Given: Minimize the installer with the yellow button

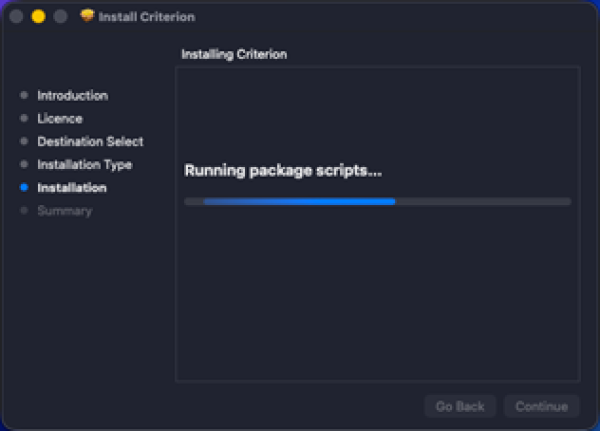Looking at the screenshot, I should [x=39, y=17].
